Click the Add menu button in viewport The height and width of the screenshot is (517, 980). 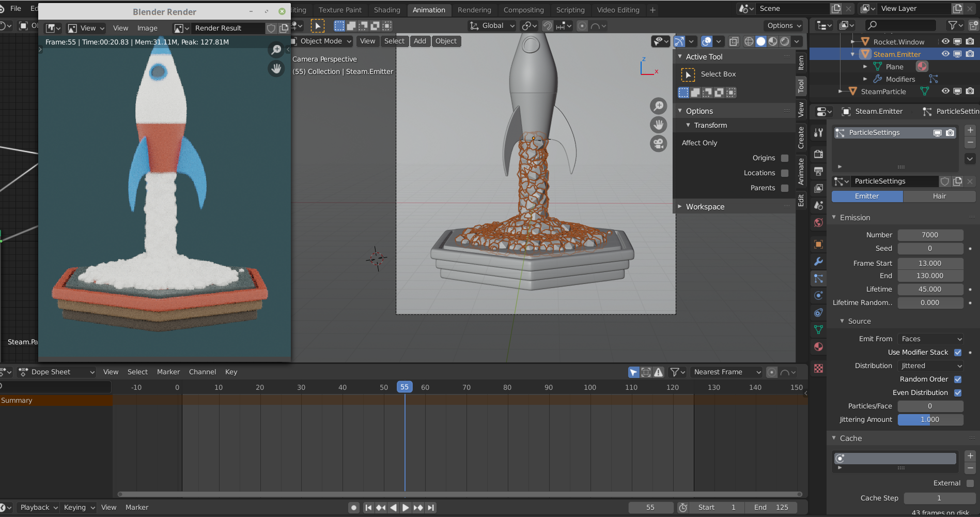click(419, 41)
